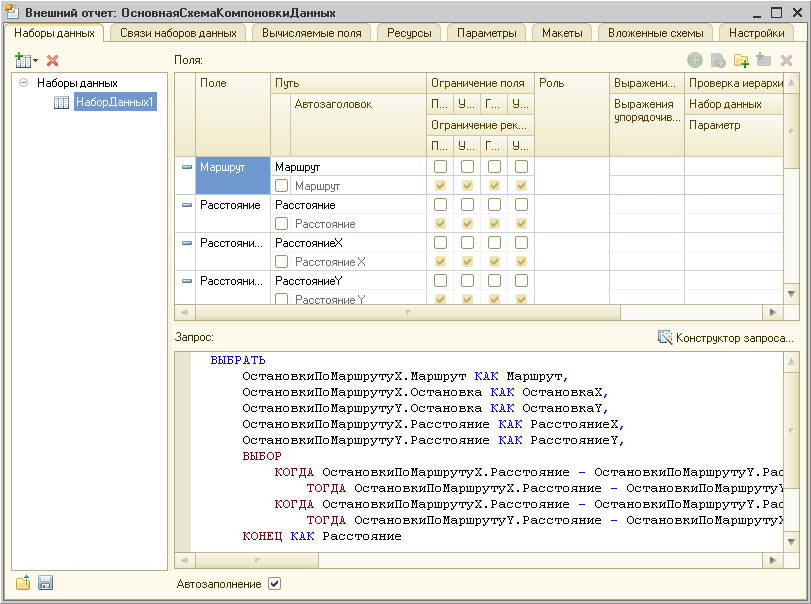
Task: Open the Связи наборов данных tab
Action: [x=178, y=33]
